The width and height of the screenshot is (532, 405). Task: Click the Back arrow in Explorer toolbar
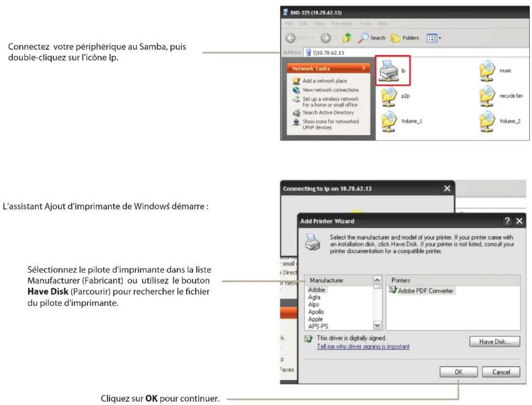click(291, 38)
